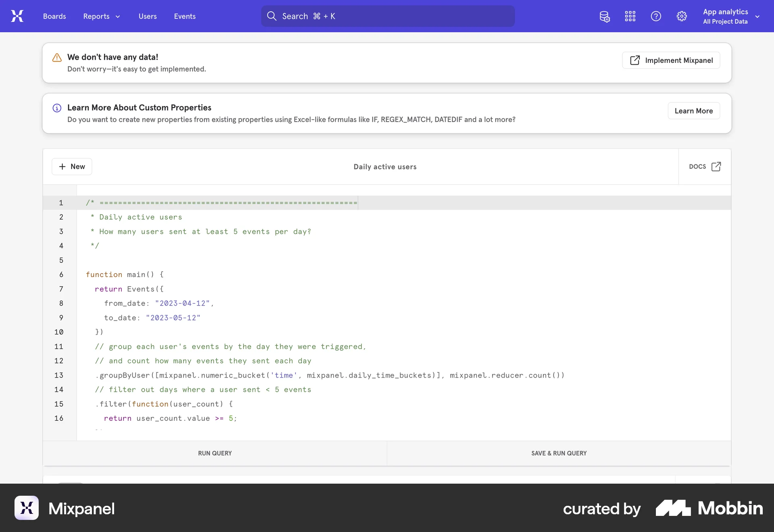This screenshot has width=774, height=532.
Task: Click the plus icon on the New button
Action: [x=62, y=166]
